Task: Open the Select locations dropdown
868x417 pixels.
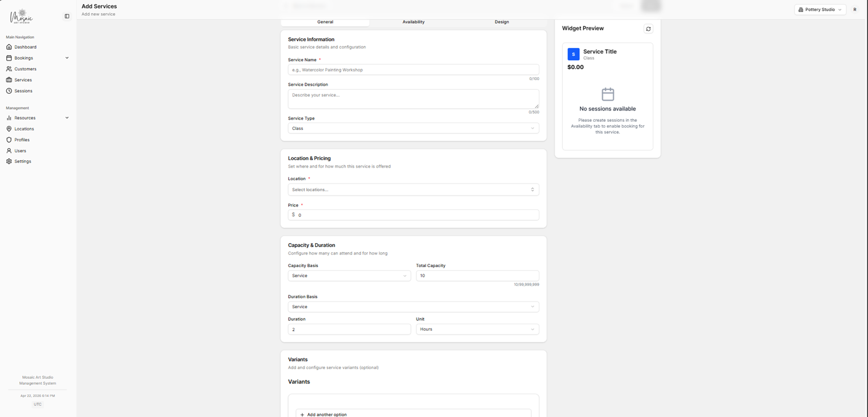Action: click(x=413, y=189)
